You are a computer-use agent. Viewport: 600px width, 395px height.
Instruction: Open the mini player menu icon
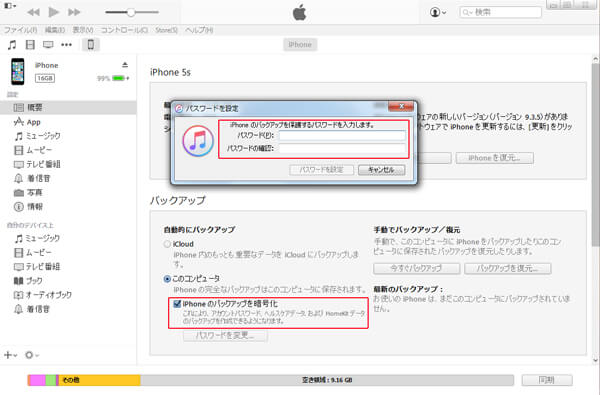(x=10, y=6)
